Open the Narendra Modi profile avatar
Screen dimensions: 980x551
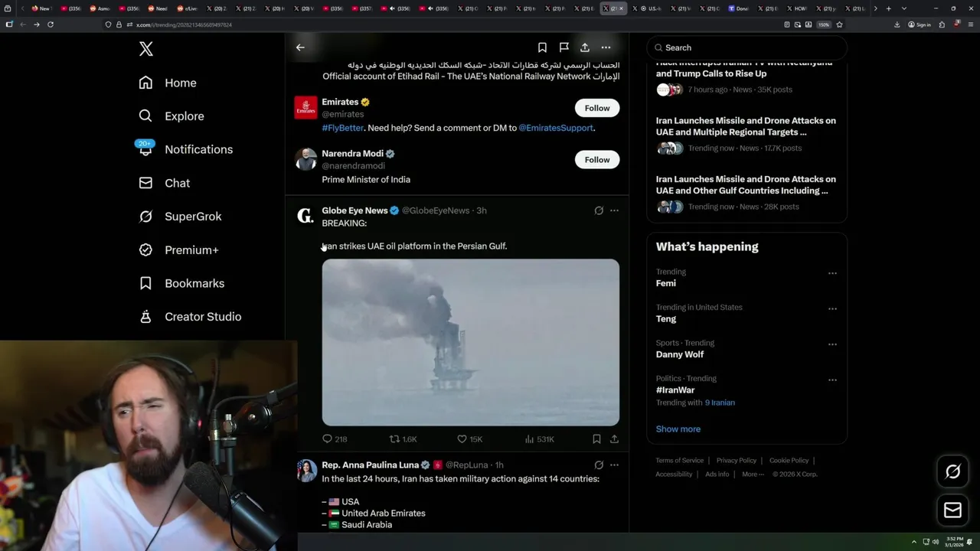[305, 159]
